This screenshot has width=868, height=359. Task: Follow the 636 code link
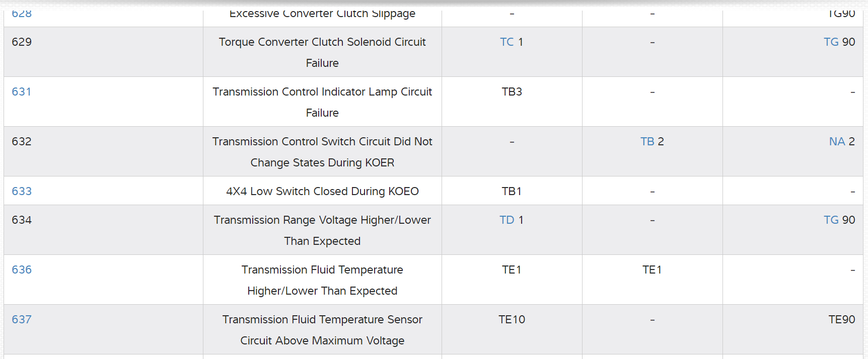pos(22,270)
